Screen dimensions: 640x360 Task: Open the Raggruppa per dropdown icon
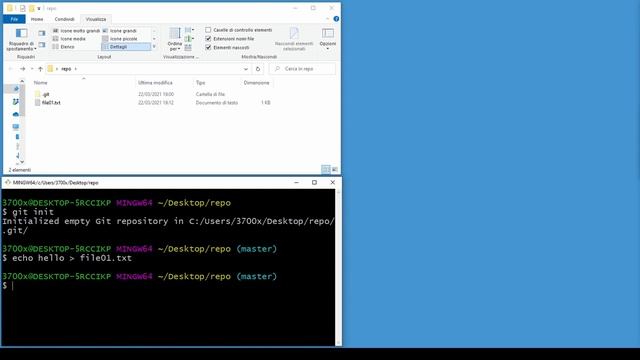[x=189, y=30]
